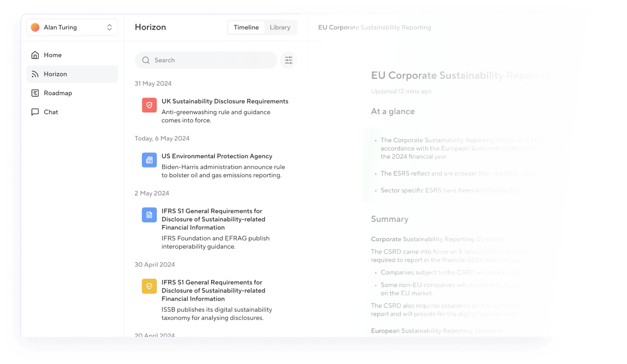Click blue news icon for US EPA
Screen dimensions: 627x364
point(149,160)
